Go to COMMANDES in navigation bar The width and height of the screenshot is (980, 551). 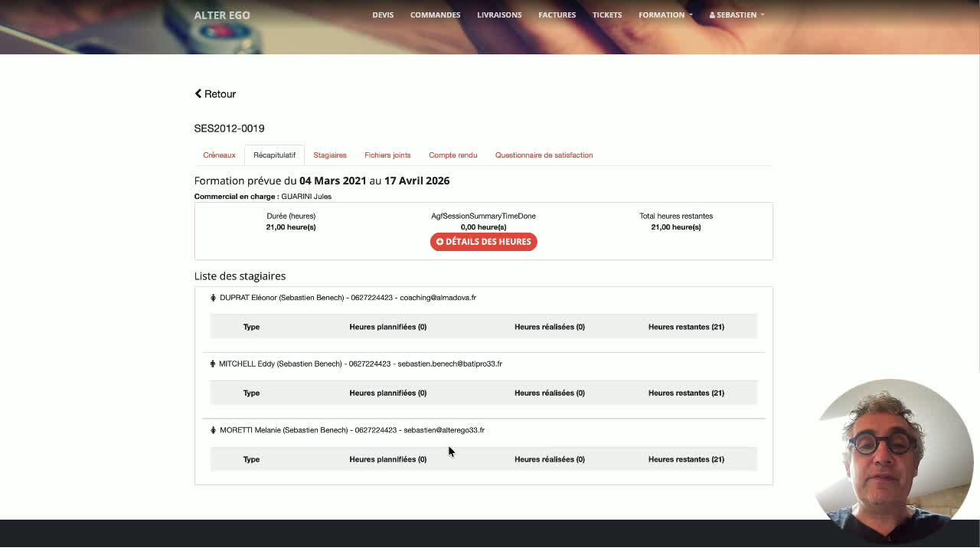tap(435, 15)
